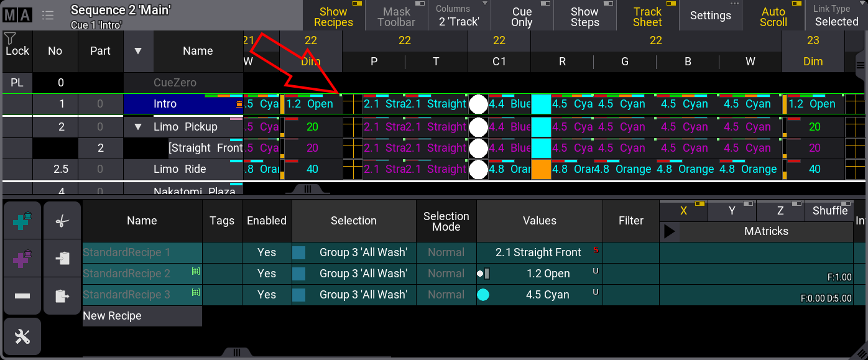Click '2.1 Straight Front' value of StandardRecipe 1
The height and width of the screenshot is (360, 868).
click(x=539, y=252)
